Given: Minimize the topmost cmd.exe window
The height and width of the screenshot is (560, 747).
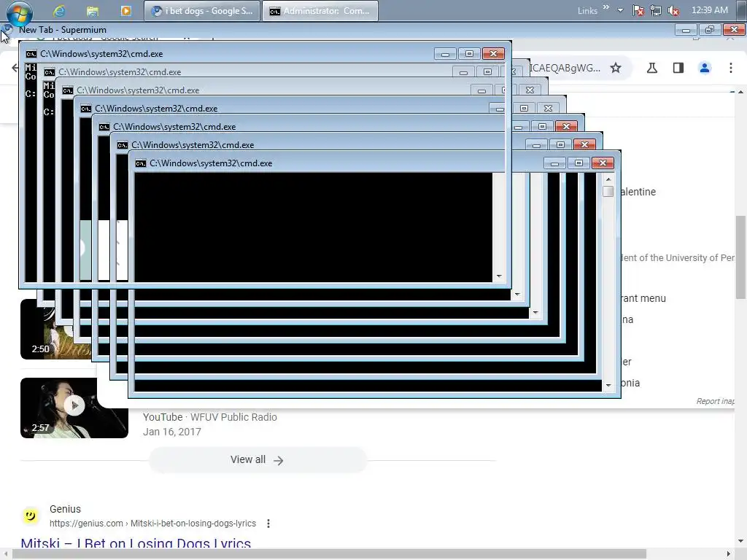Looking at the screenshot, I should [445, 54].
